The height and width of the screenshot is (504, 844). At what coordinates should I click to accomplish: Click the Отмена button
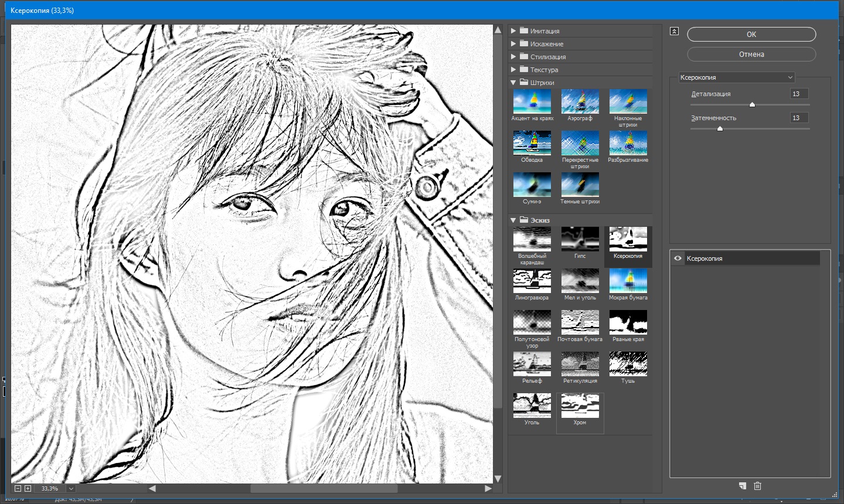tap(751, 55)
